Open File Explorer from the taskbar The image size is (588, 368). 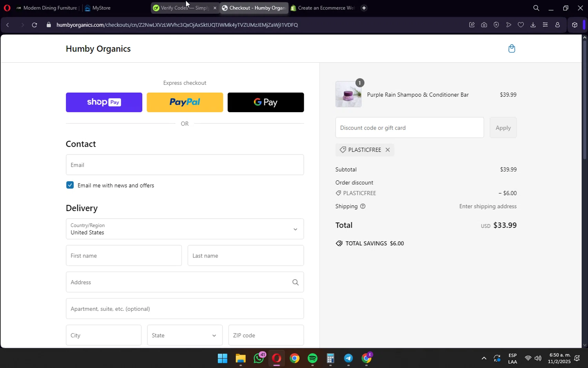pos(240,359)
